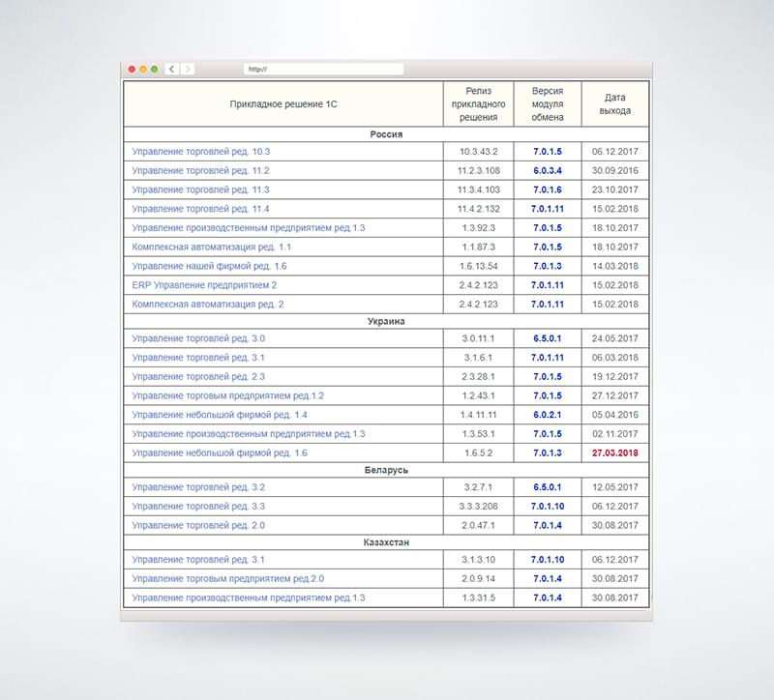Click date 05.04.2016
This screenshot has height=700, width=774.
(615, 415)
